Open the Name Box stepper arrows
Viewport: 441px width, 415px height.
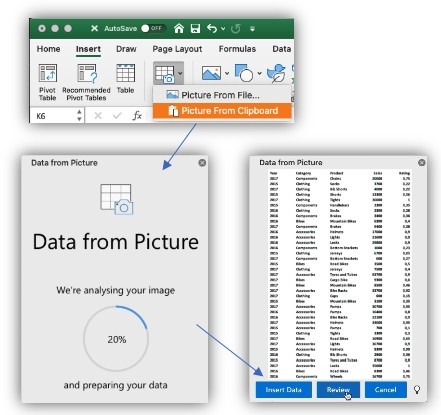(79, 116)
